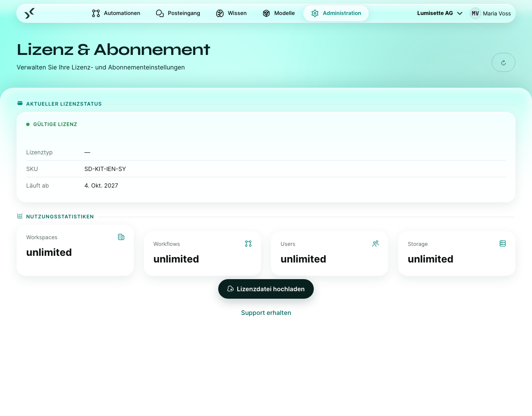The image size is (532, 416).
Task: Click the app logo in the top bar
Action: point(30,13)
